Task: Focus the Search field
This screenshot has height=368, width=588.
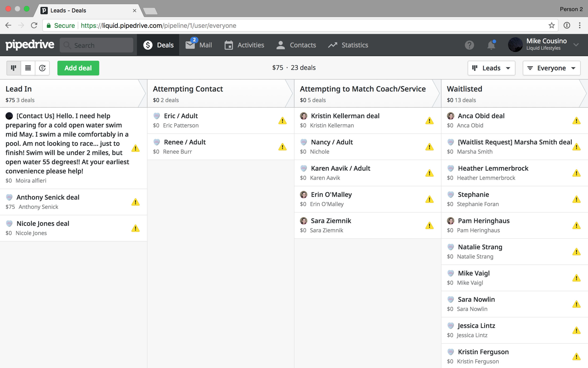Action: tap(96, 45)
